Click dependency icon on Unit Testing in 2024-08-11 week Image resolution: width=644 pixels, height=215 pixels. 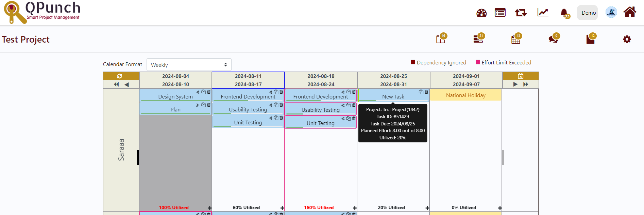click(x=271, y=118)
